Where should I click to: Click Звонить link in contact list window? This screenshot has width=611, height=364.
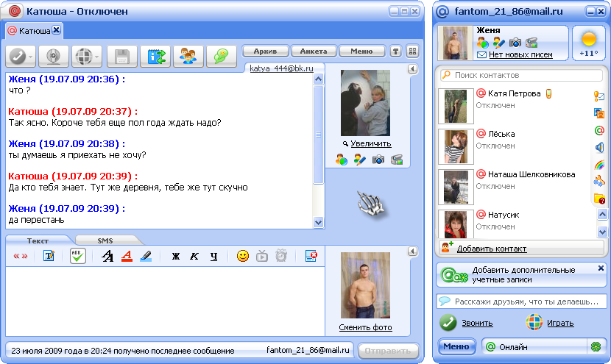pos(477,323)
